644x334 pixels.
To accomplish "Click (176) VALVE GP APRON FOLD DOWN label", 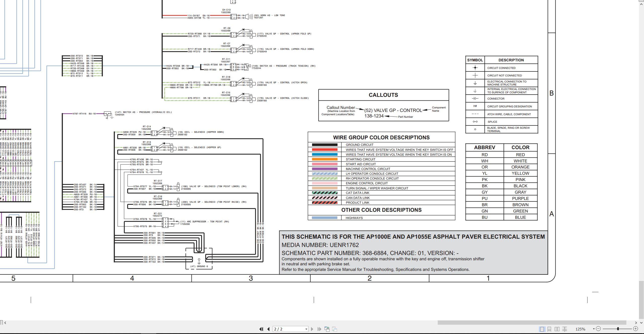I will click(286, 49).
